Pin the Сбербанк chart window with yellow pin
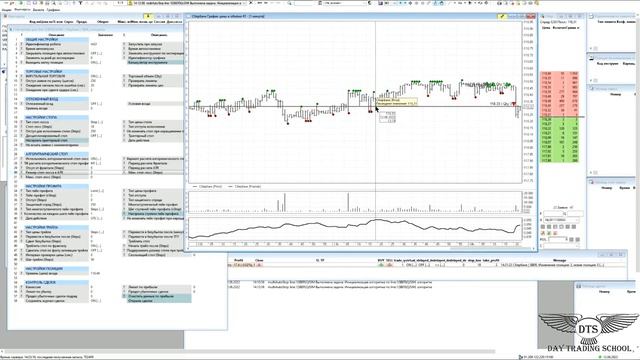The image size is (640, 360). pyautogui.click(x=502, y=16)
